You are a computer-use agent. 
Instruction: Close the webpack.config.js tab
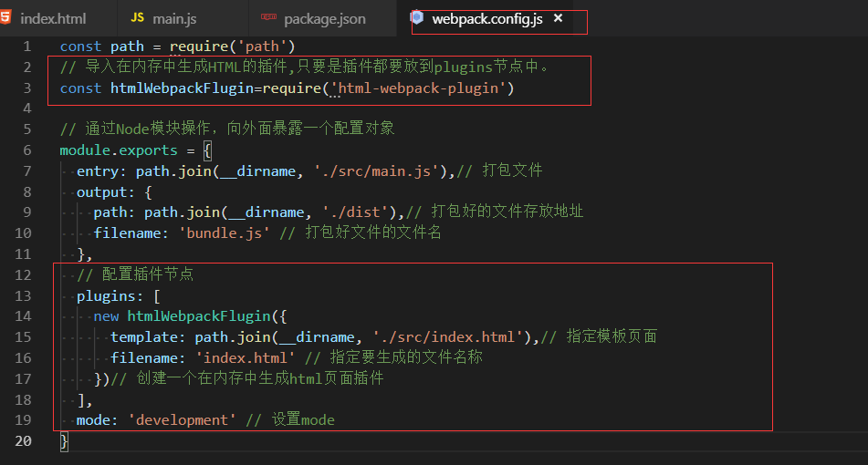[x=558, y=18]
